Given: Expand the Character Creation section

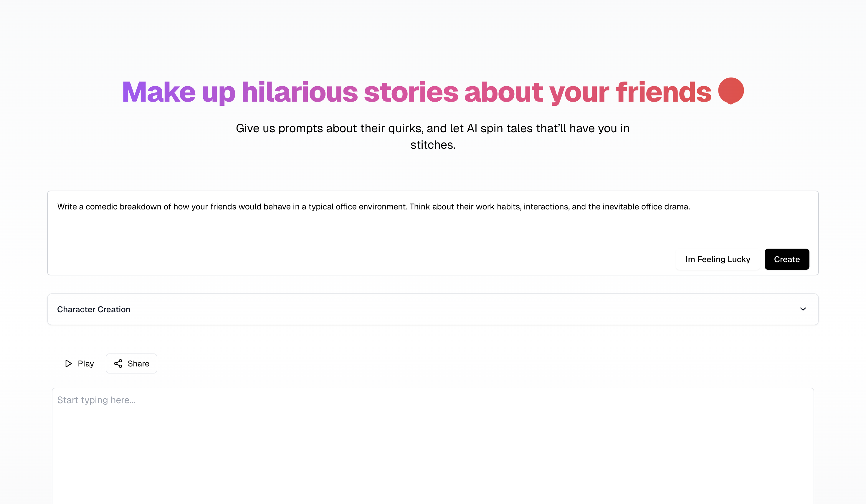Looking at the screenshot, I should tap(433, 309).
